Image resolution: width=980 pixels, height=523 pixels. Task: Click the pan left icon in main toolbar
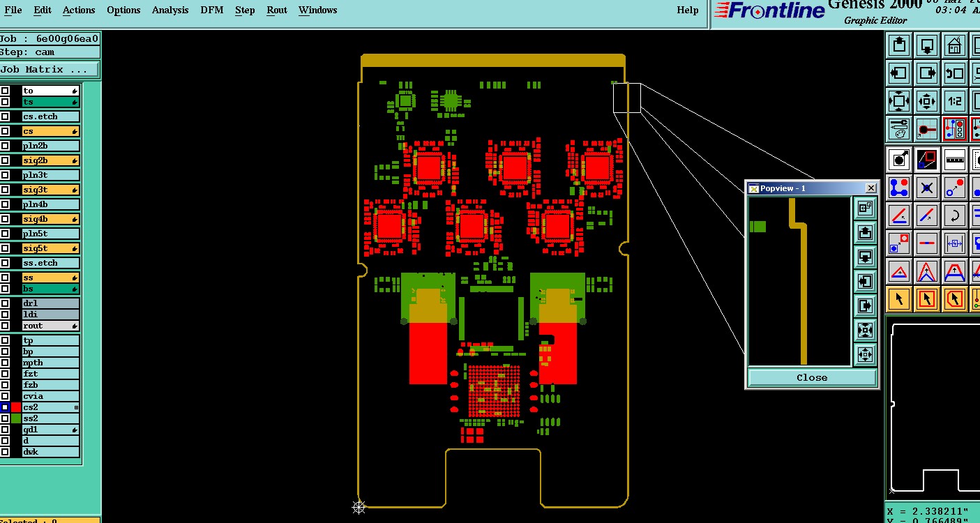tap(899, 73)
